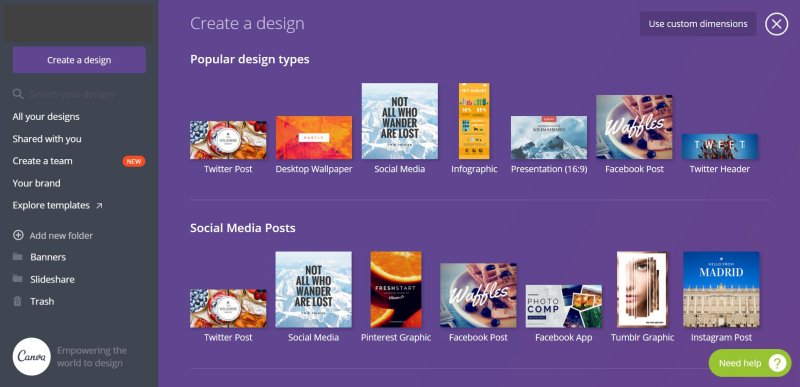Select the Tumblr Graphic thumbnail

[x=642, y=289]
